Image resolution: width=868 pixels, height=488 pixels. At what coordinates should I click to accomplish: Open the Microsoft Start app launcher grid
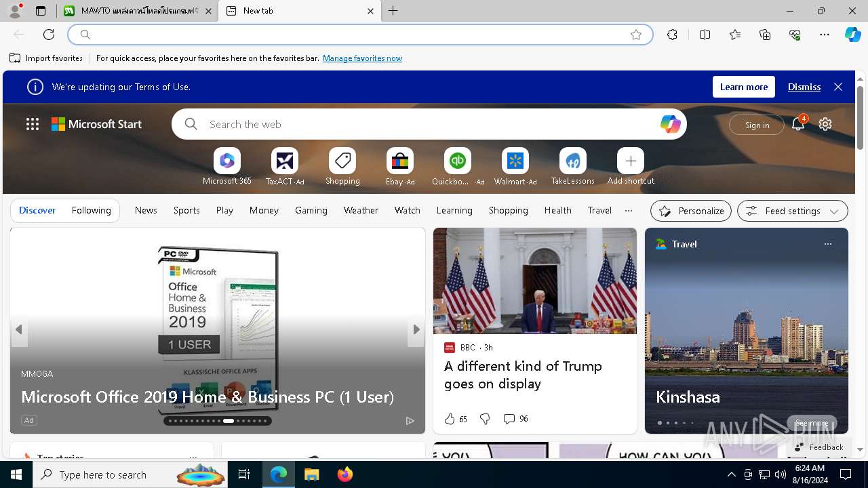[x=33, y=124]
